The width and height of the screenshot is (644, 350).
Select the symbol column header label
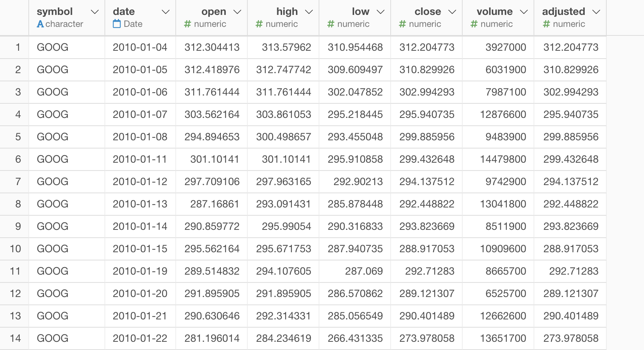pyautogui.click(x=55, y=12)
